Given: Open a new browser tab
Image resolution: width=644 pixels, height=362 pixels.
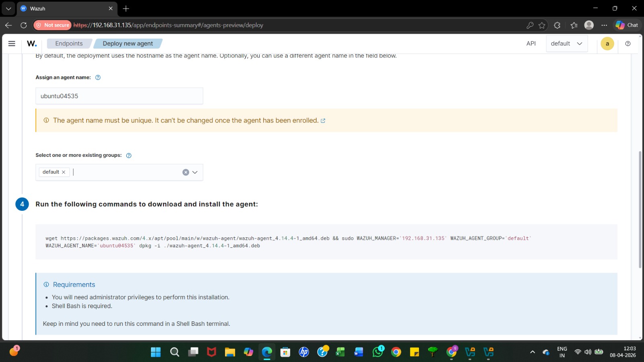Looking at the screenshot, I should pyautogui.click(x=126, y=8).
